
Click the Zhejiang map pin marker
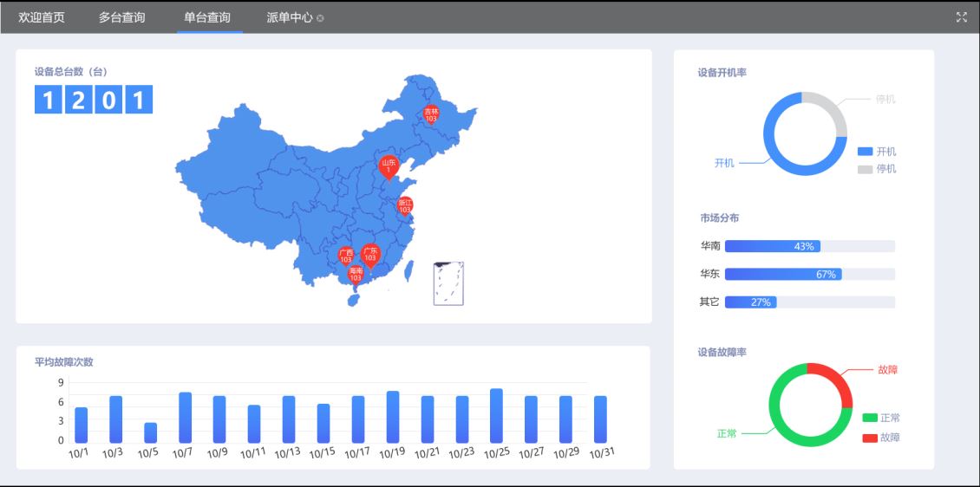[x=405, y=206]
